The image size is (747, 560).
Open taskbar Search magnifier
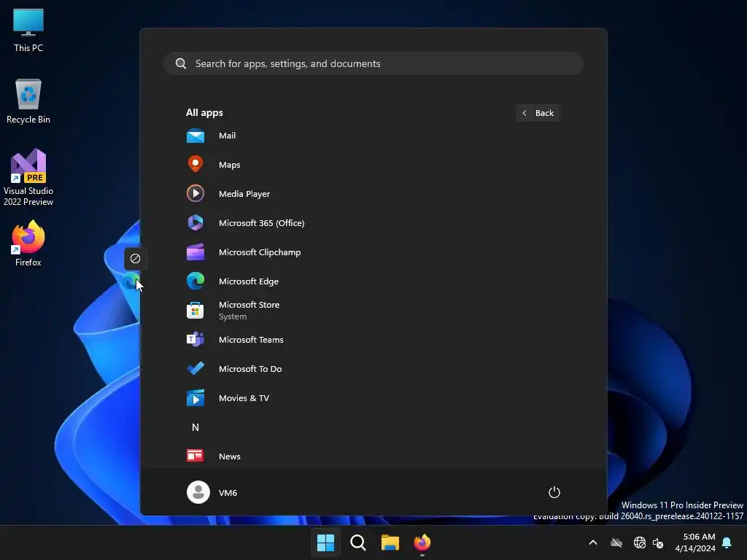coord(357,542)
